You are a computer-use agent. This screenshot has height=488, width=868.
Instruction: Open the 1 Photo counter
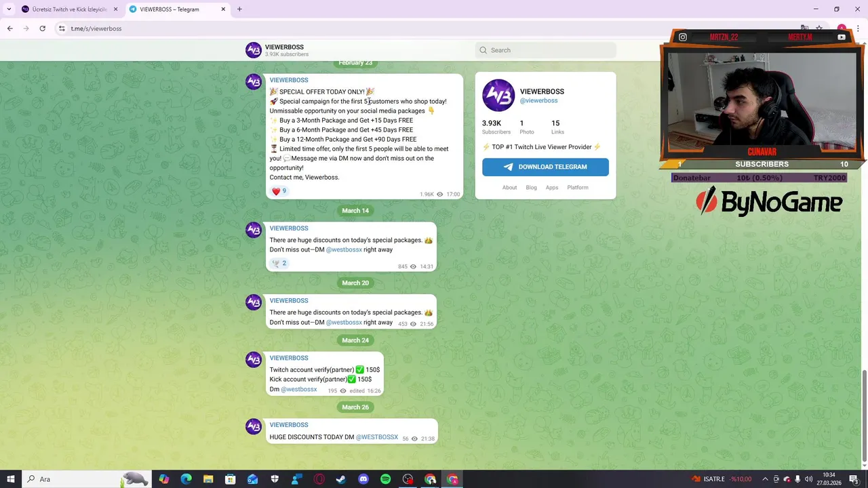point(526,127)
